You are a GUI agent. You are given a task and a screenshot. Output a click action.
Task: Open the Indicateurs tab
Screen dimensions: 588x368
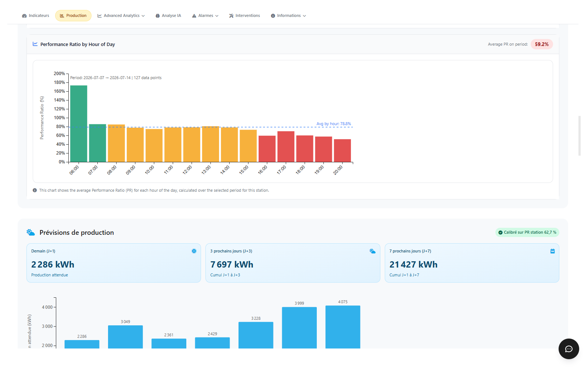[36, 16]
